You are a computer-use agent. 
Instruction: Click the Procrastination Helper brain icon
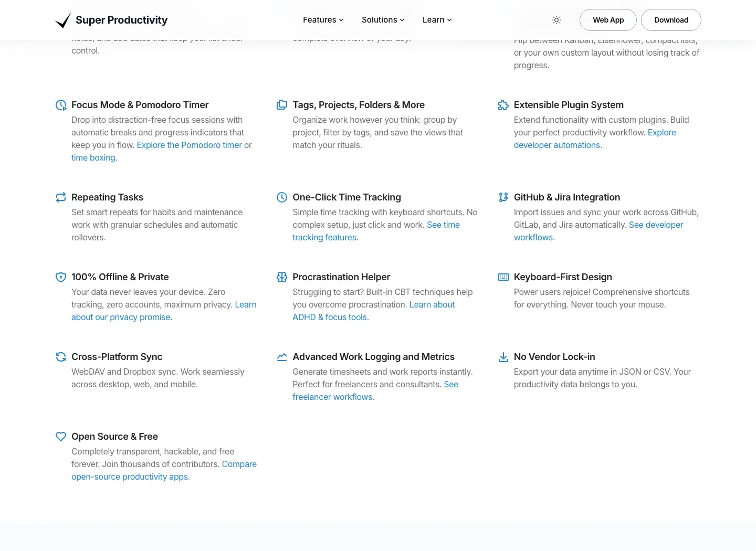[282, 277]
